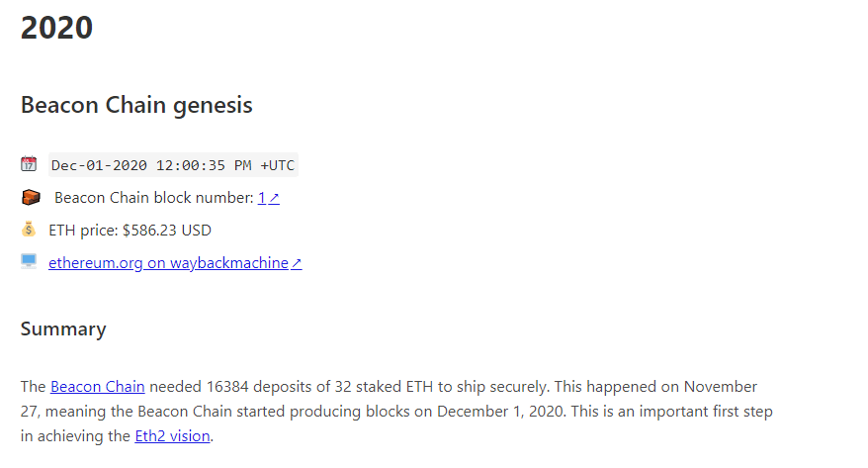This screenshot has height=468, width=868.
Task: Click the Beacon Chain genesis heading
Action: (x=136, y=105)
